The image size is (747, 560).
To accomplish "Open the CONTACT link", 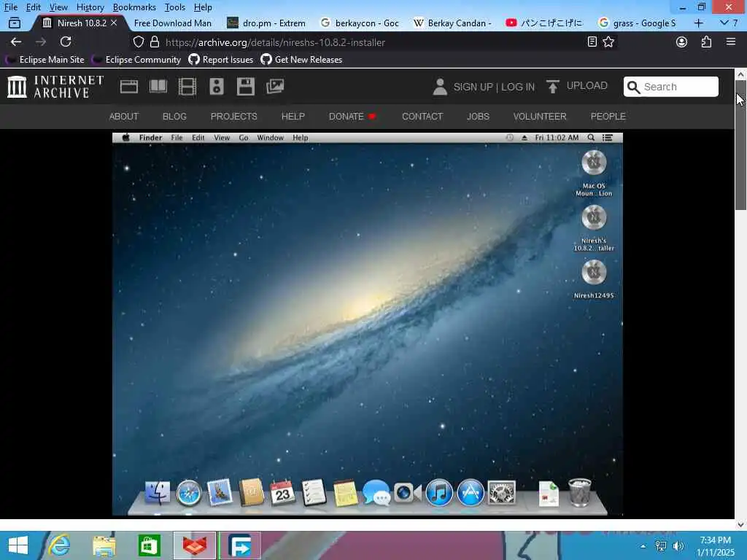I will [422, 116].
